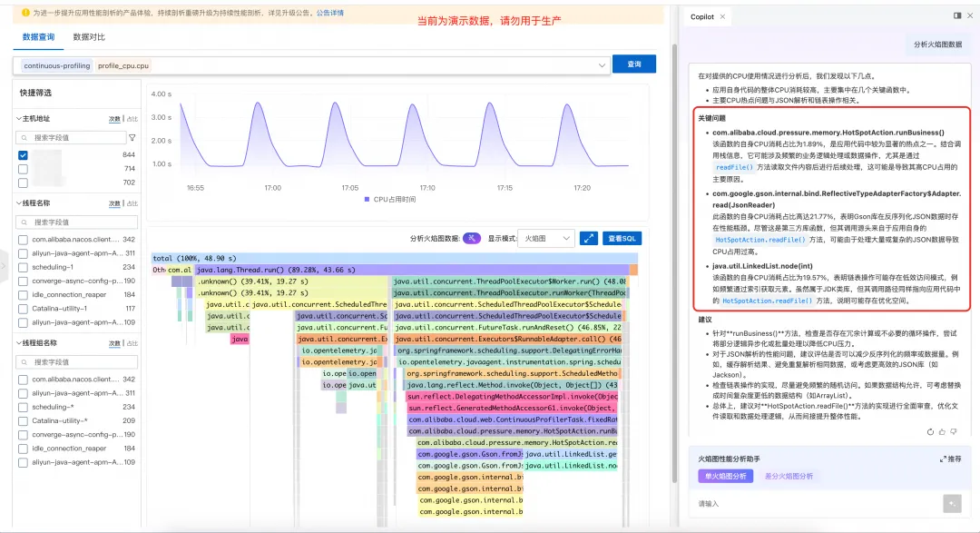The height and width of the screenshot is (533, 980).
Task: Sort 线程组名称 by 占比
Action: (132, 343)
